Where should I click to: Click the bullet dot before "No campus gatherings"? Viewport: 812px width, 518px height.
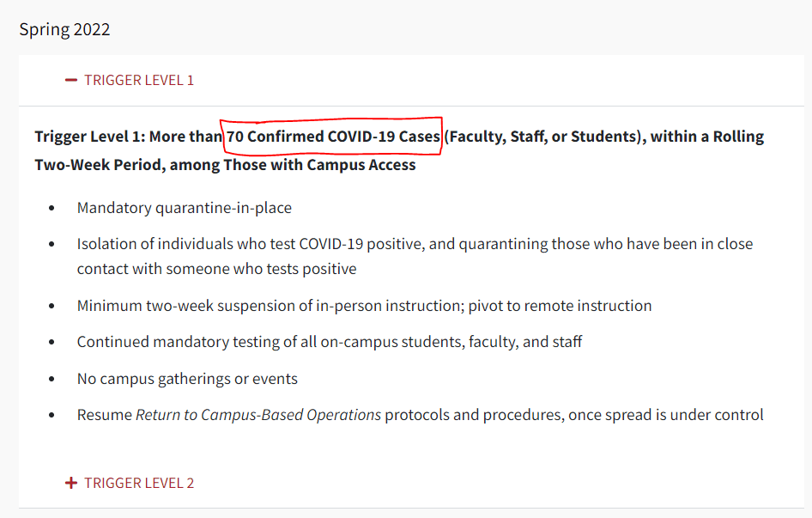52,380
